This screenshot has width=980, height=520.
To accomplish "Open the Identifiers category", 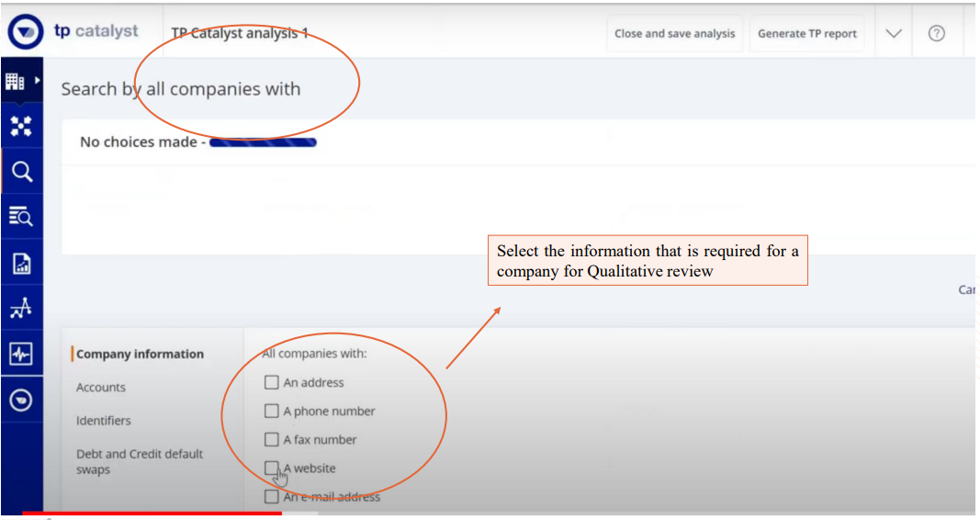I will pyautogui.click(x=104, y=421).
